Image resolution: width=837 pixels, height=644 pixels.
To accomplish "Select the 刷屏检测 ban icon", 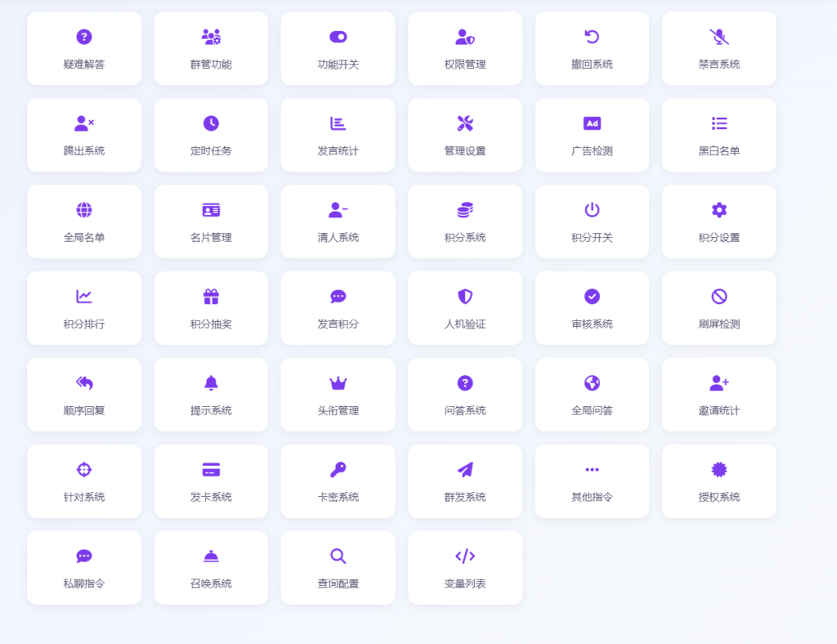I will tap(719, 296).
